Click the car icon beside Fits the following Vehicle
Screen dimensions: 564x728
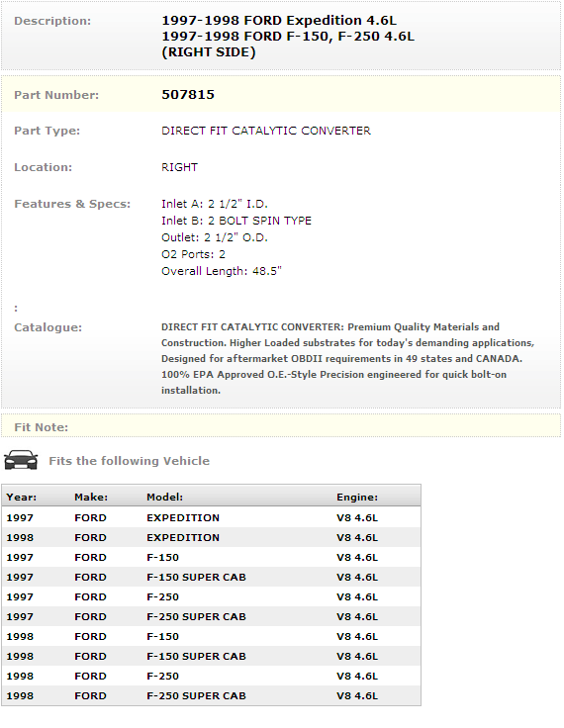tap(21, 460)
